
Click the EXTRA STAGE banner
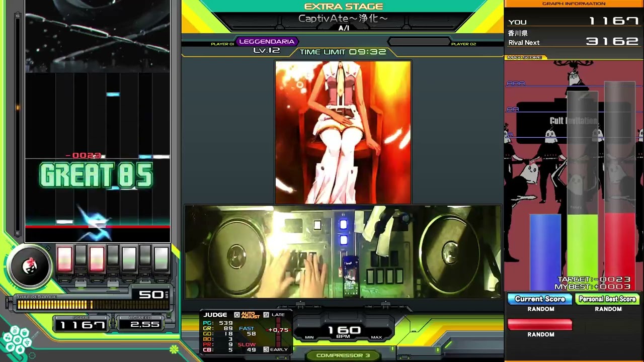pos(344,7)
